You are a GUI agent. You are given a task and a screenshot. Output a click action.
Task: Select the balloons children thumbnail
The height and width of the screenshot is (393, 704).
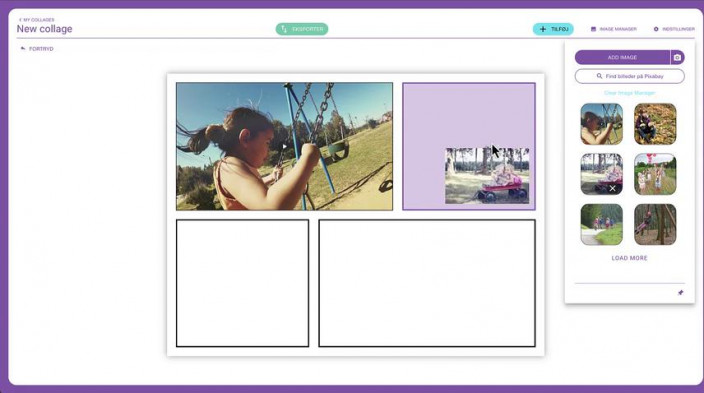(655, 174)
